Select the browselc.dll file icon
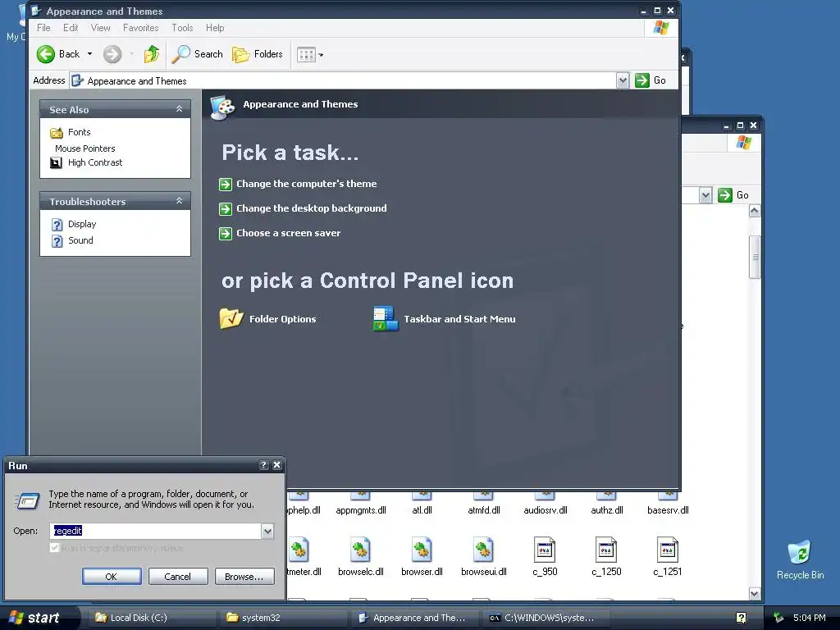 (361, 550)
